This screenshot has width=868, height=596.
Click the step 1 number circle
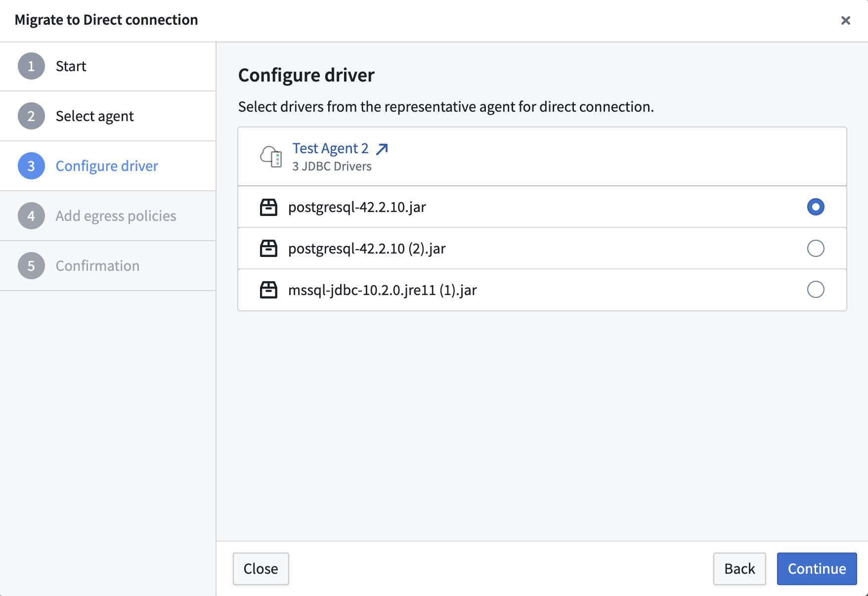(31, 66)
